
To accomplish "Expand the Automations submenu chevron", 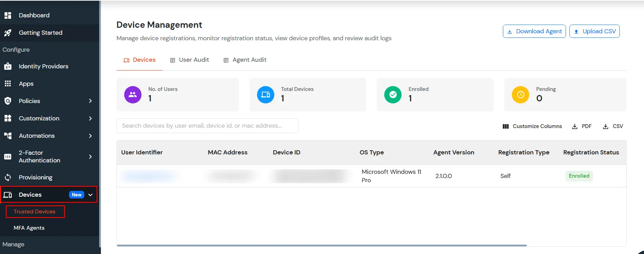I will 90,136.
